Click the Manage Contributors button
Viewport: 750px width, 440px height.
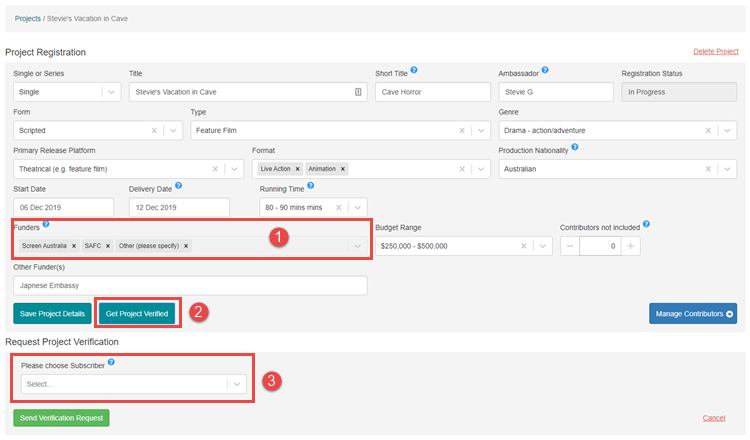(692, 314)
